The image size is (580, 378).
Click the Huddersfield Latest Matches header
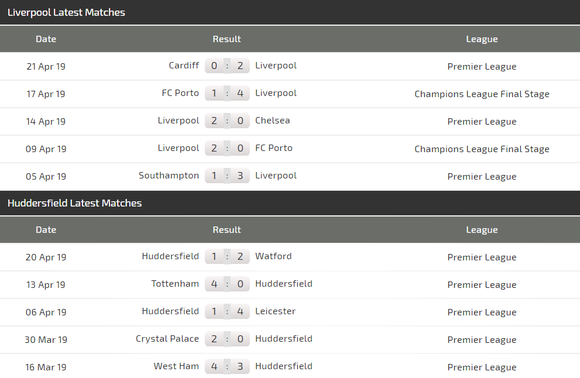coord(74,203)
